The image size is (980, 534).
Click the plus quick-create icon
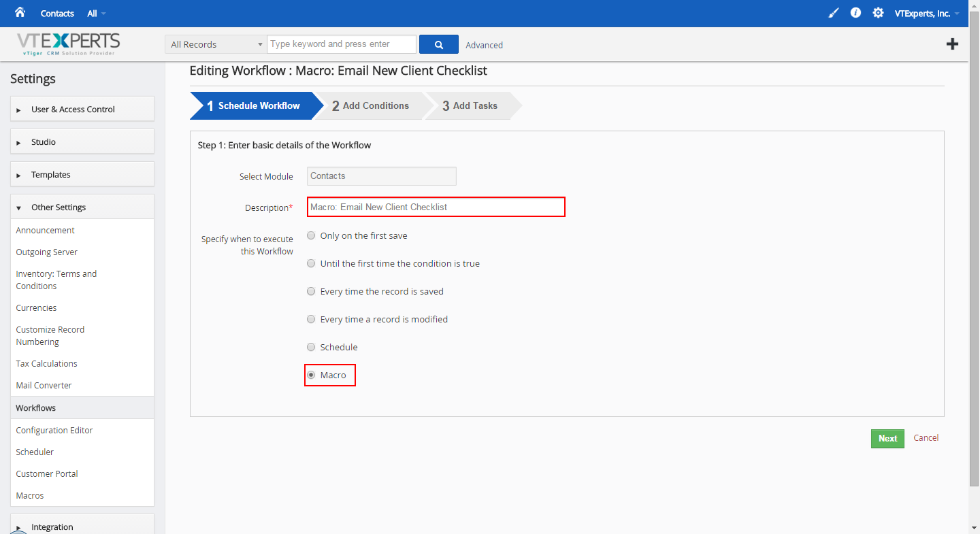pyautogui.click(x=953, y=44)
